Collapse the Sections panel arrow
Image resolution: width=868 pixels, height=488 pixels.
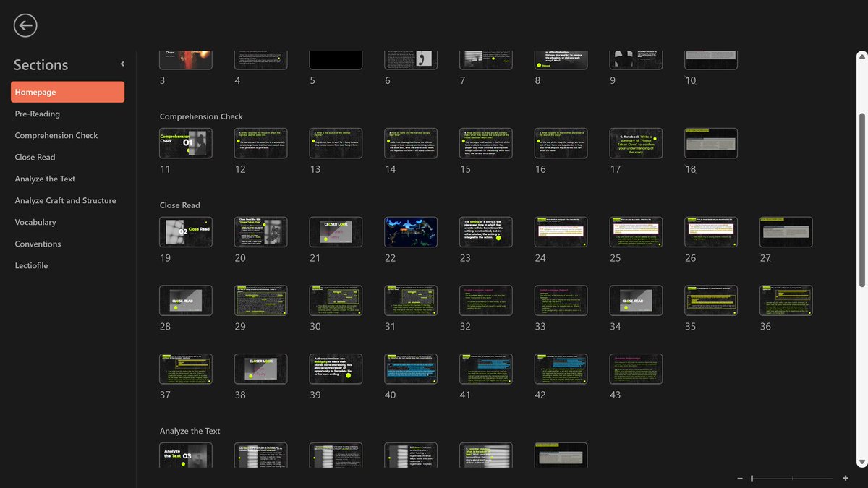click(x=122, y=64)
